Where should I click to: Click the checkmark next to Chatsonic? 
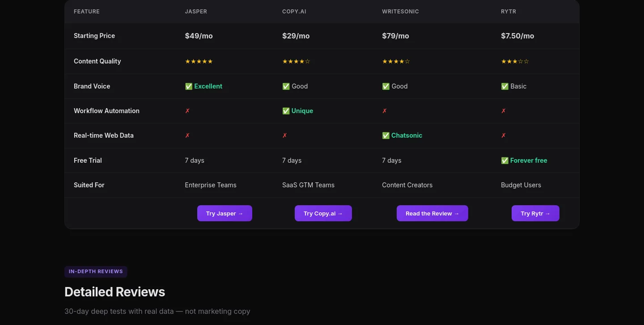click(x=386, y=135)
